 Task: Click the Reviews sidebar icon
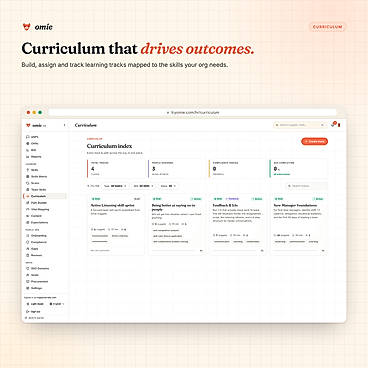point(28,255)
